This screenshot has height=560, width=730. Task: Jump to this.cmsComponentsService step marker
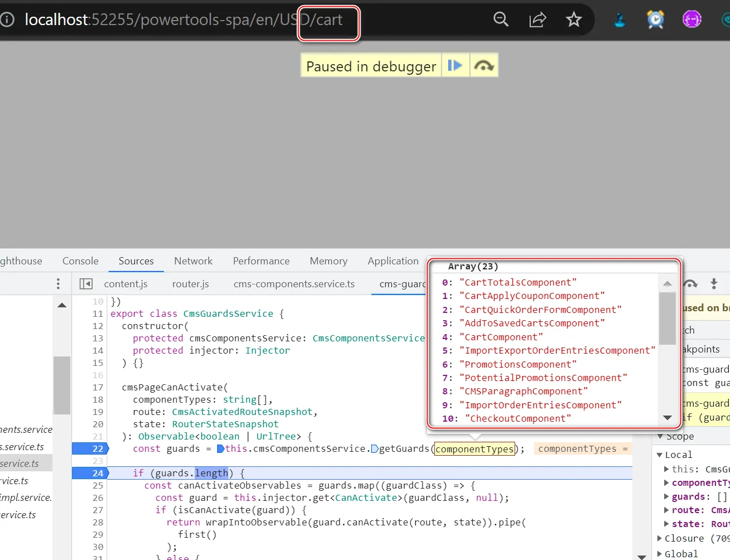pos(220,448)
